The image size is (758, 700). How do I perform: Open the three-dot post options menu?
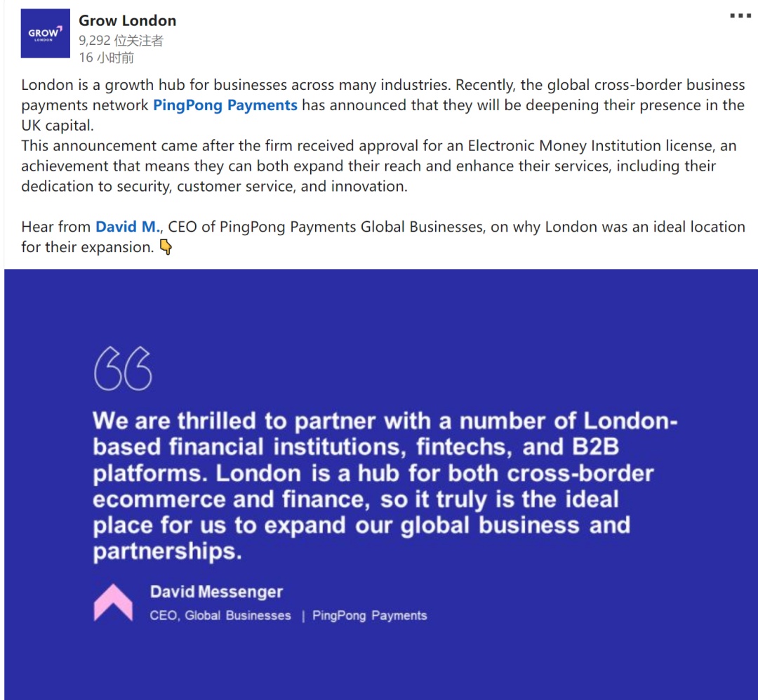click(x=740, y=16)
